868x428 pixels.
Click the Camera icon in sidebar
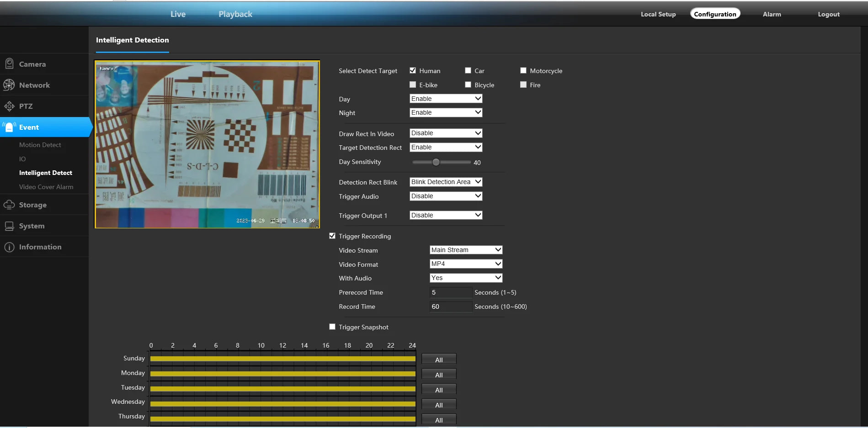[9, 64]
